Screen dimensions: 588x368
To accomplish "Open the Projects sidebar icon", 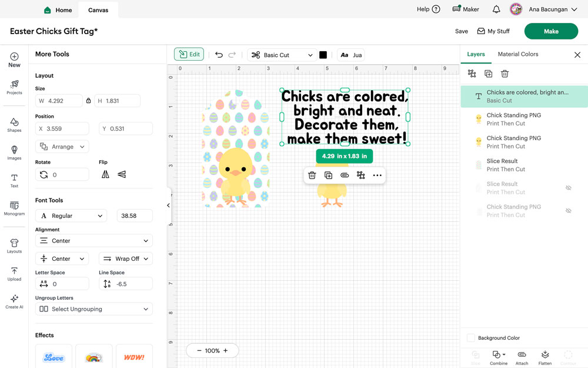I will click(14, 87).
